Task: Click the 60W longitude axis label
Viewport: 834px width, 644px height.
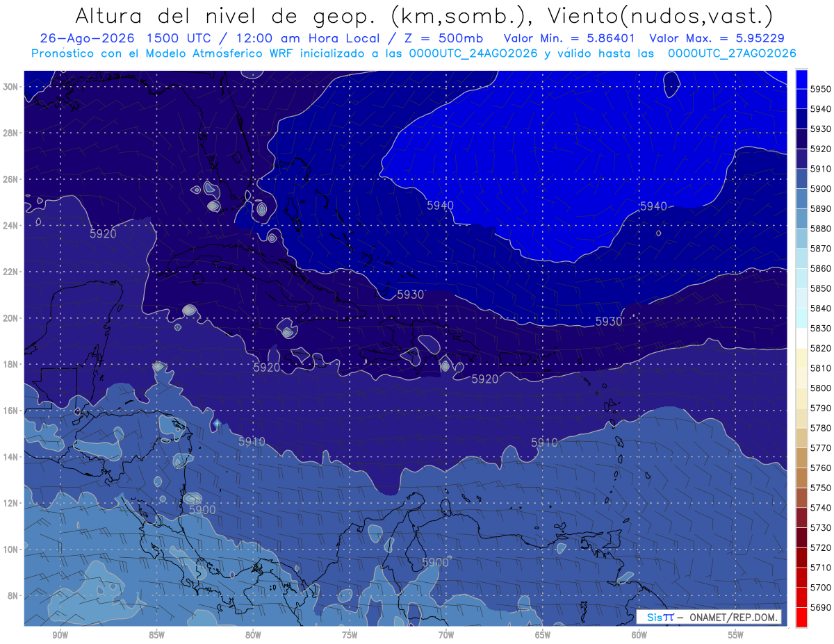Action: tap(639, 635)
